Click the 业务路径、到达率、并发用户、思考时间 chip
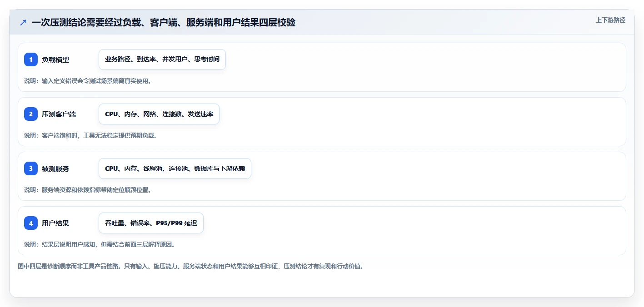The height and width of the screenshot is (307, 644). 162,59
